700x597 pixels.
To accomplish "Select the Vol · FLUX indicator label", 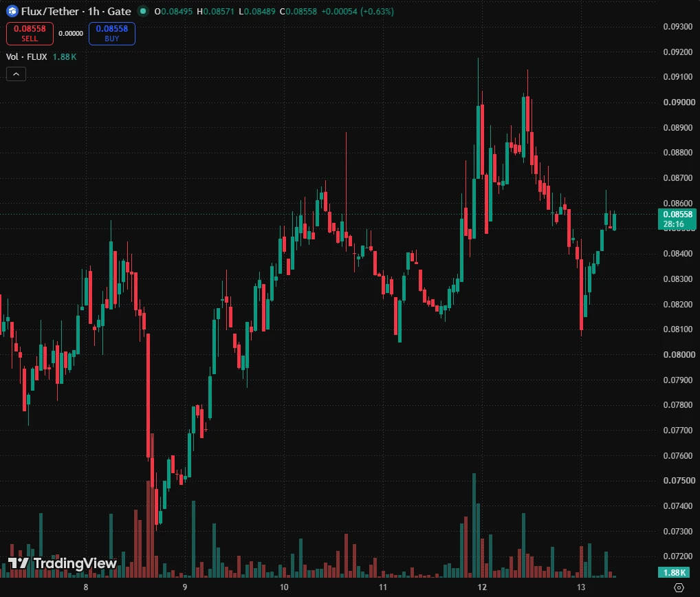I will [x=26, y=56].
